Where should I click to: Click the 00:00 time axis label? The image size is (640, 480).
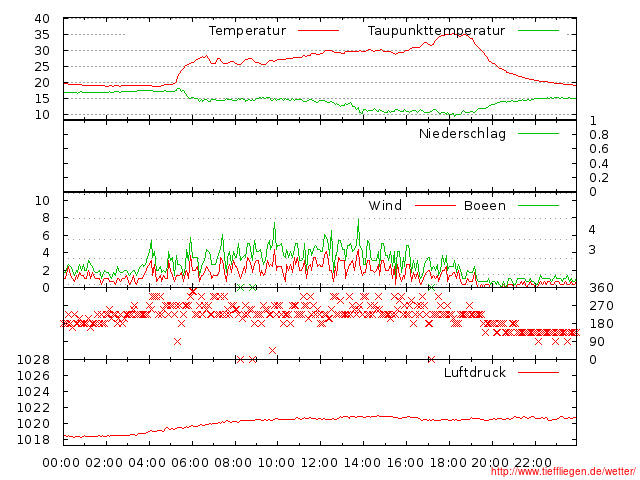(x=61, y=463)
